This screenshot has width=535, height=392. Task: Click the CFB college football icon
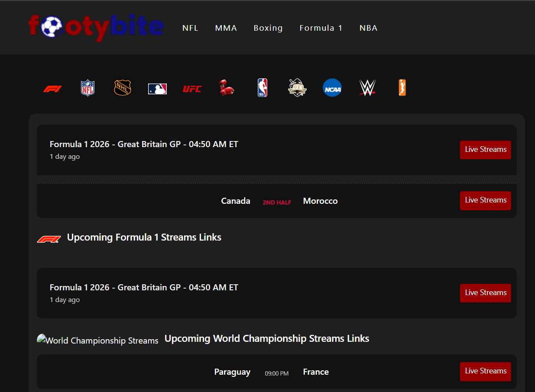(x=297, y=88)
